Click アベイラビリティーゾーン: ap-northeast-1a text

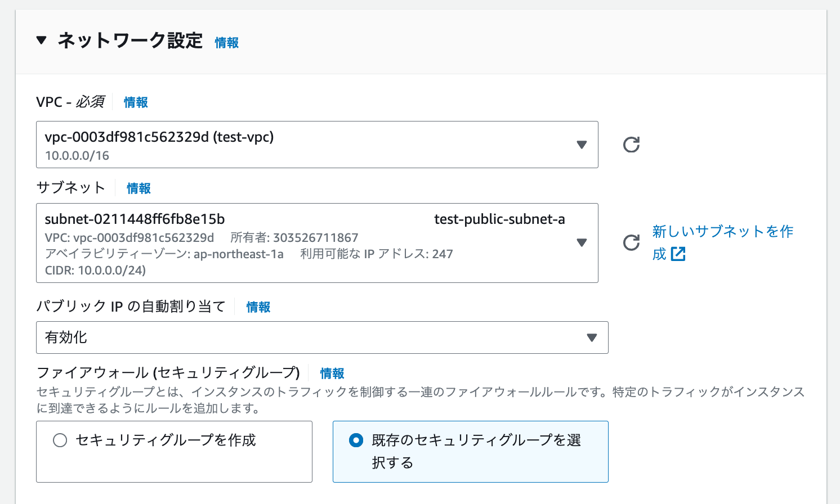(164, 254)
